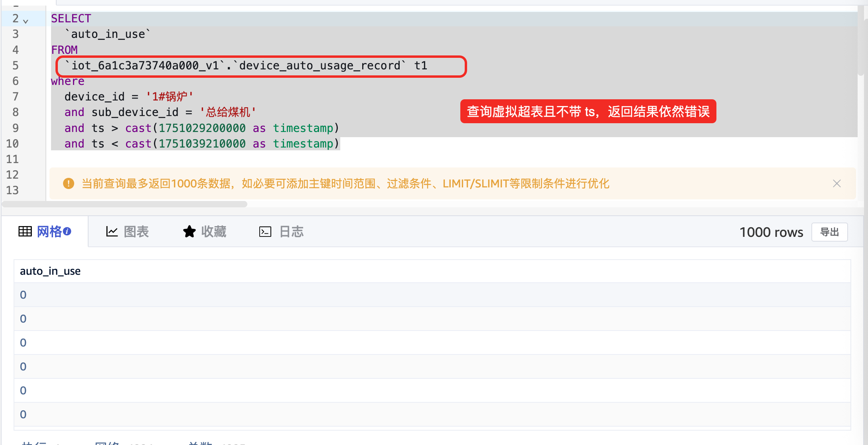
Task: Open the 收藏 favorites tab
Action: tap(213, 231)
